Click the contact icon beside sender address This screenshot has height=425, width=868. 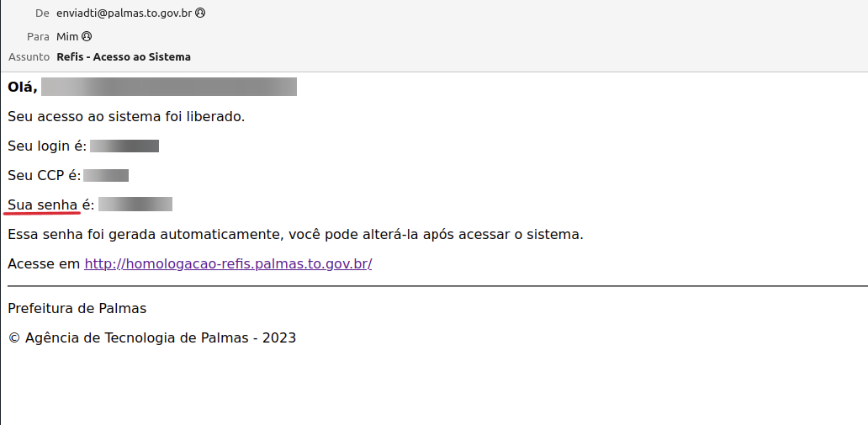pos(200,13)
